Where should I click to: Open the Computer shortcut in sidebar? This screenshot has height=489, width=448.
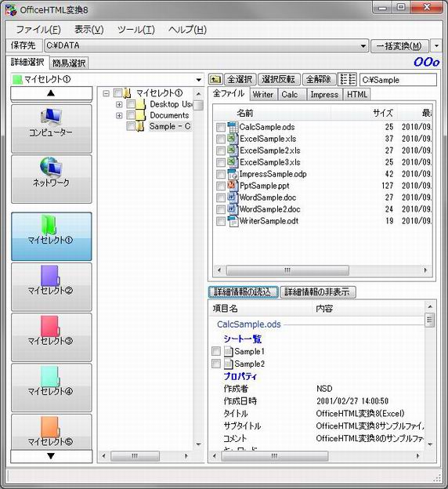pos(52,129)
